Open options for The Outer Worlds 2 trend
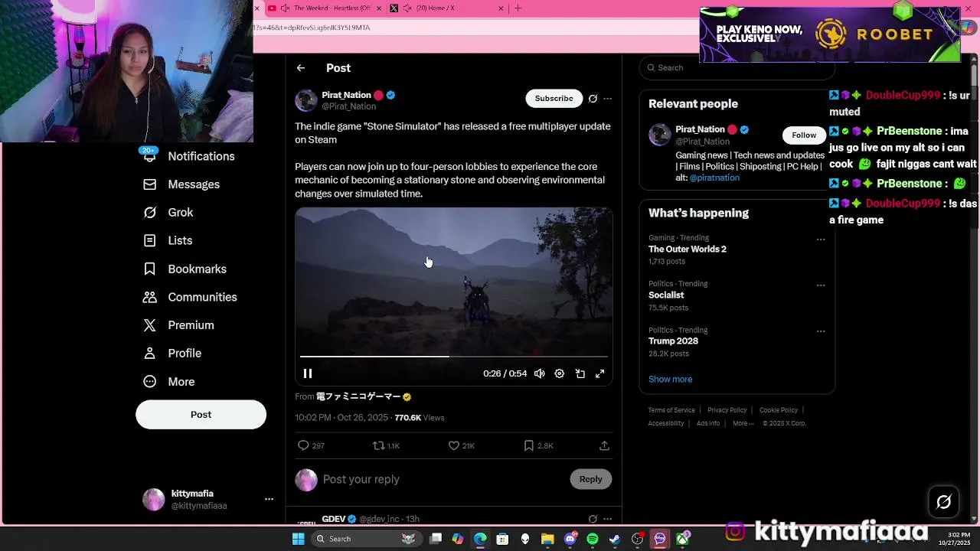 (821, 240)
